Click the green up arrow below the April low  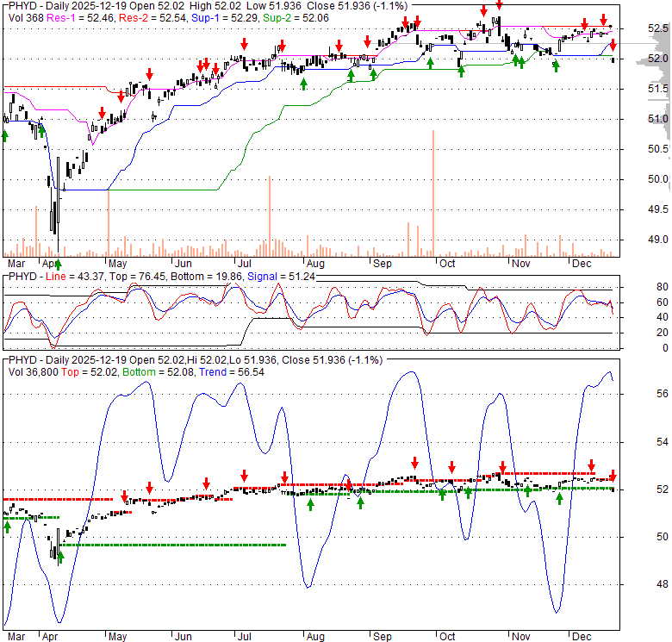(59, 264)
